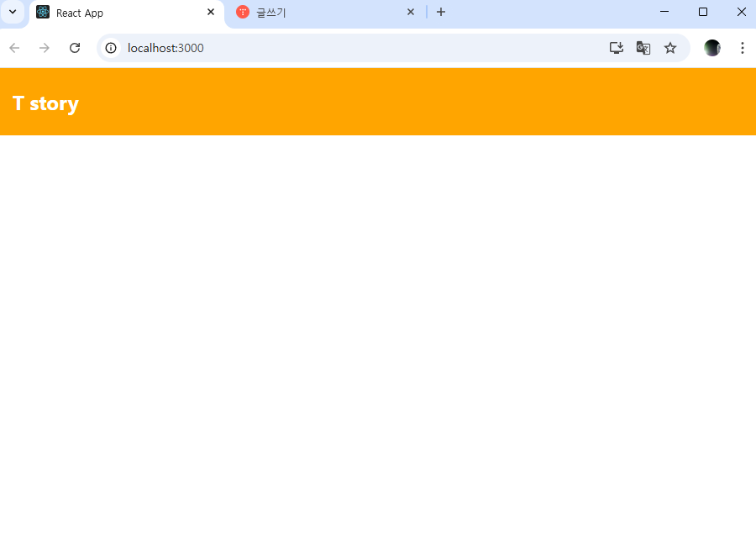756x559 pixels.
Task: Open the Google Translate icon
Action: pos(643,48)
